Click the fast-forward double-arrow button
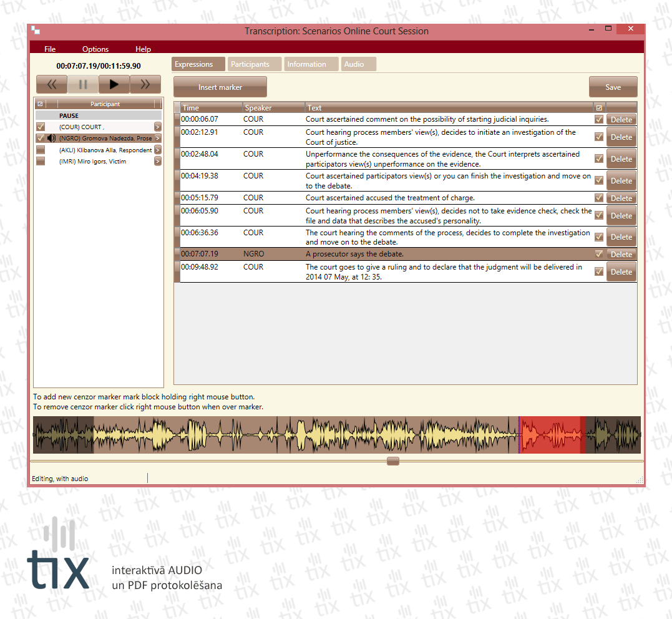The width and height of the screenshot is (672, 619). click(145, 84)
